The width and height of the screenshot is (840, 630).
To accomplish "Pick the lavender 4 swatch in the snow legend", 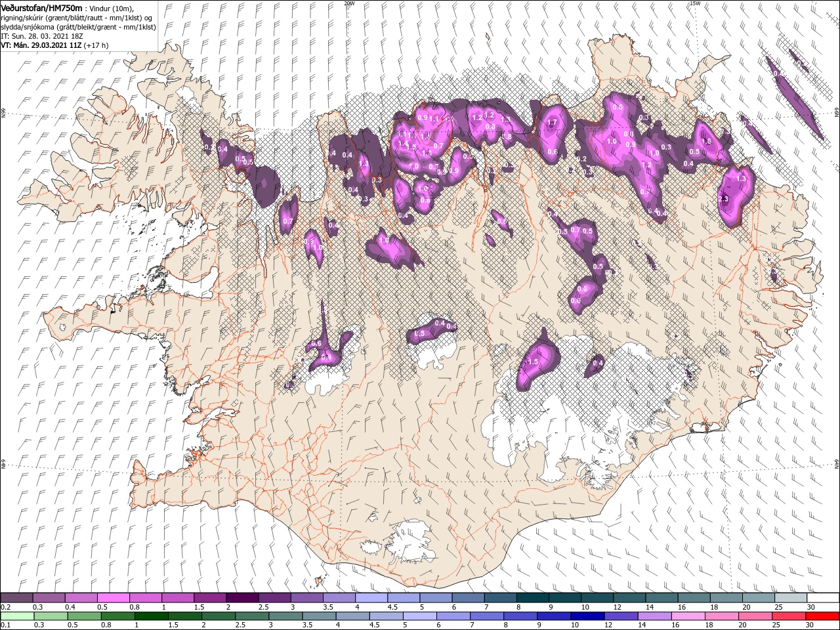I will click(x=371, y=598).
